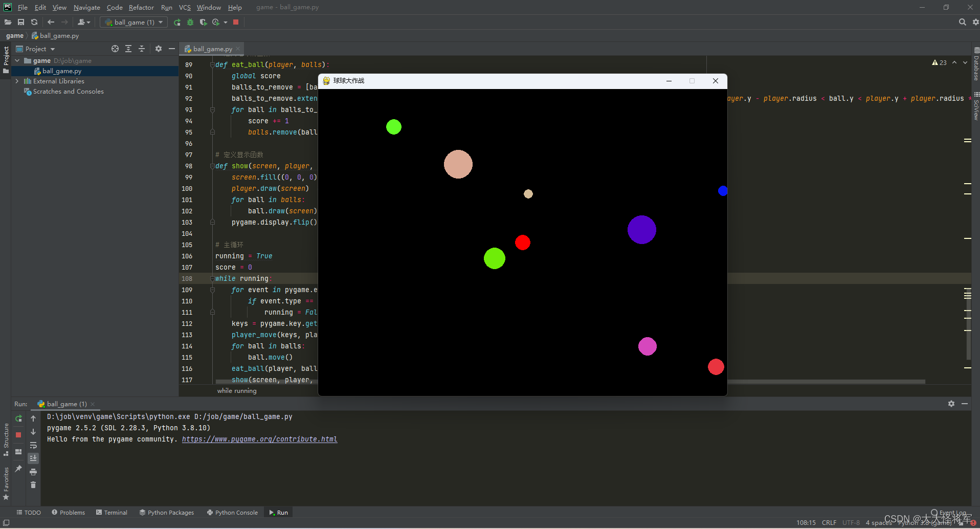Screen dimensions: 980x529
Task: Toggle the Structure tool window sidebar button
Action: click(x=6, y=439)
